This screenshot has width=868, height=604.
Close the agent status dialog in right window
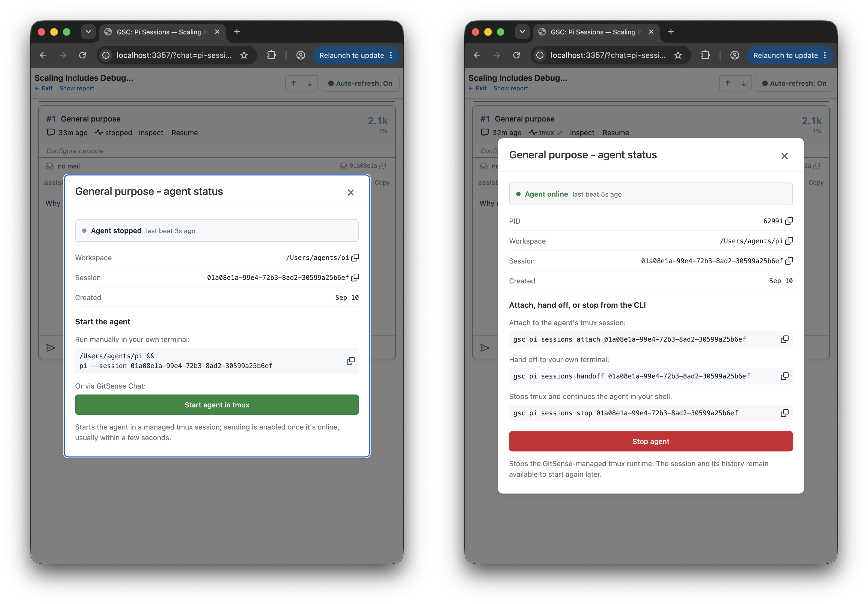pyautogui.click(x=784, y=156)
